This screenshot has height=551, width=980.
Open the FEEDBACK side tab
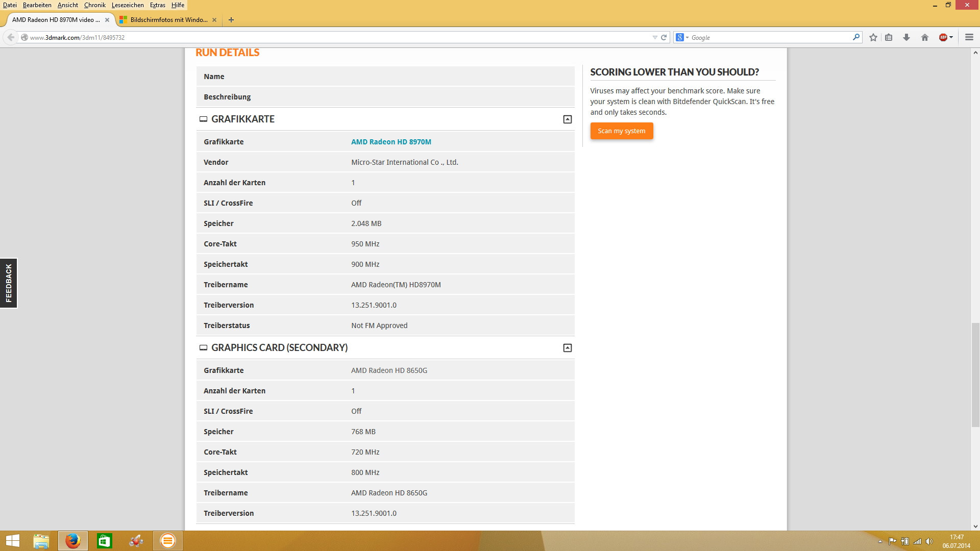[9, 283]
